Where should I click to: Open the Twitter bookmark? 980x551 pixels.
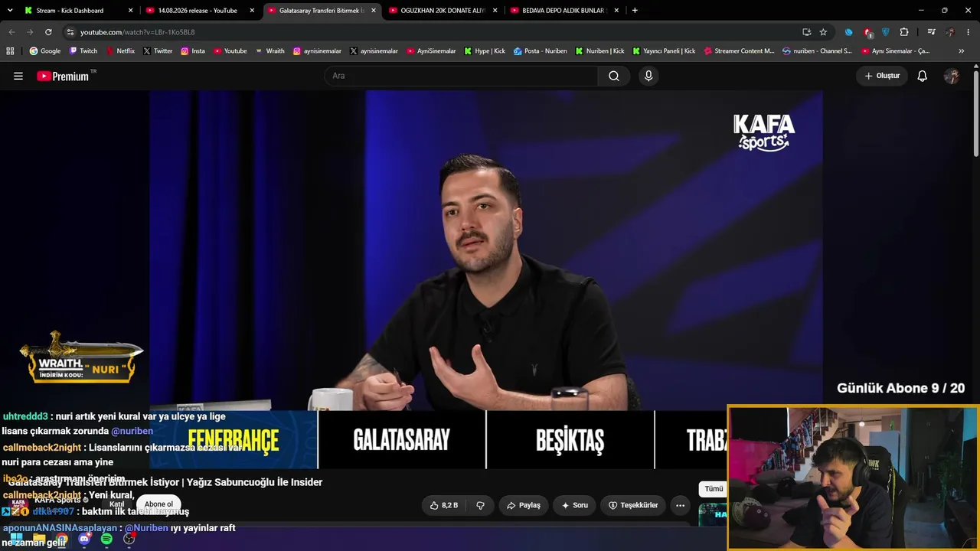(x=158, y=51)
